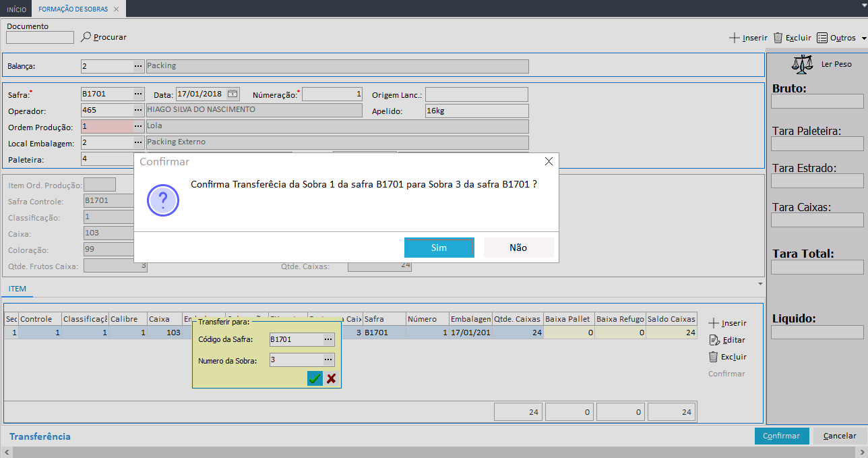Viewport: 868px width, 458px height.
Task: Select the FORMAÇÃO DE SOBRAS tab
Action: pyautogui.click(x=72, y=9)
